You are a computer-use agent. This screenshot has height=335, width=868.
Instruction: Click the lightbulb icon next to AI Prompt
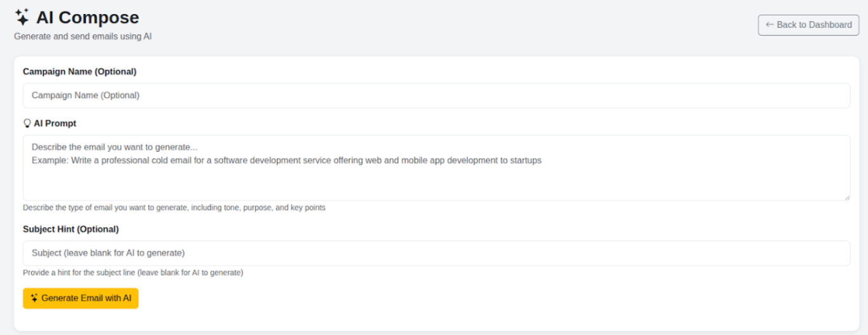click(27, 123)
